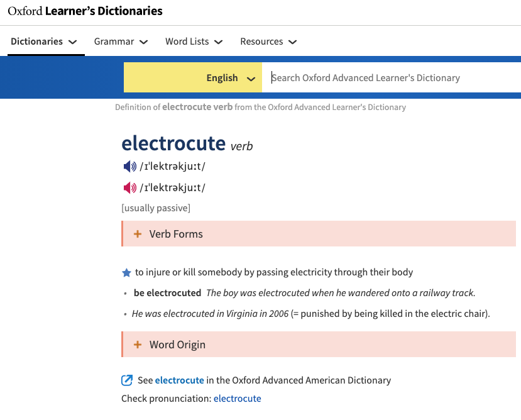Play the blue British pronunciation audio
This screenshot has height=420, width=521.
[x=129, y=166]
